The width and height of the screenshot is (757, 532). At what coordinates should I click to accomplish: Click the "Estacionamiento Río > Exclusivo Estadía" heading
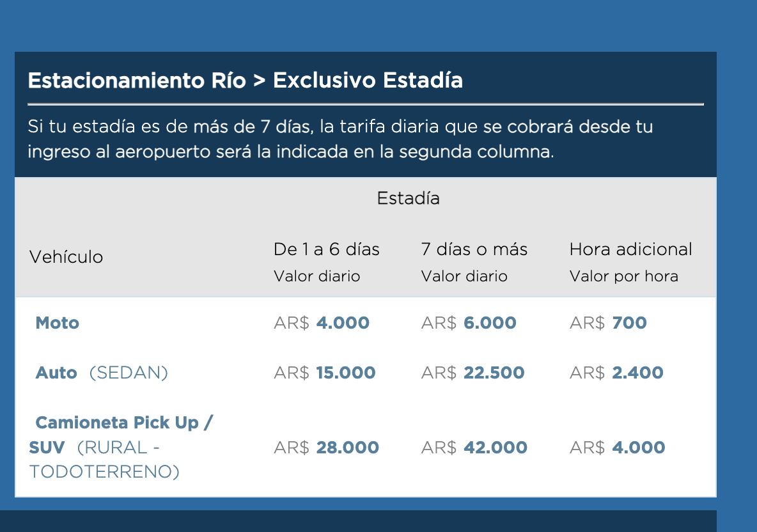point(246,81)
